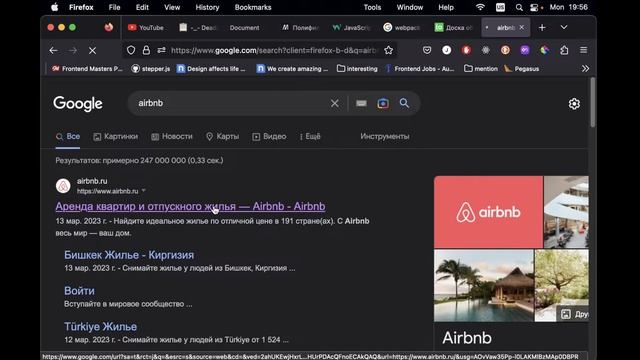The height and width of the screenshot is (360, 640).
Task: Open the stepper.js bookmark
Action: click(151, 69)
